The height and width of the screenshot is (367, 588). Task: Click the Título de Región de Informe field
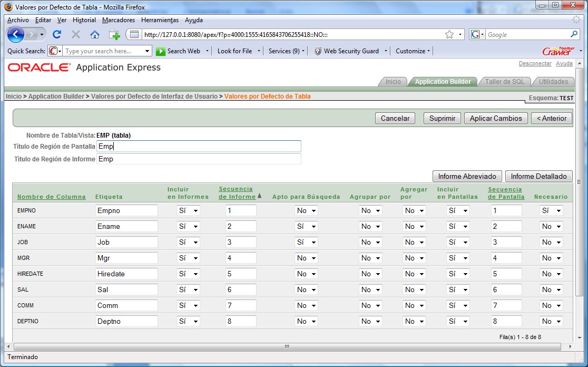[199, 159]
